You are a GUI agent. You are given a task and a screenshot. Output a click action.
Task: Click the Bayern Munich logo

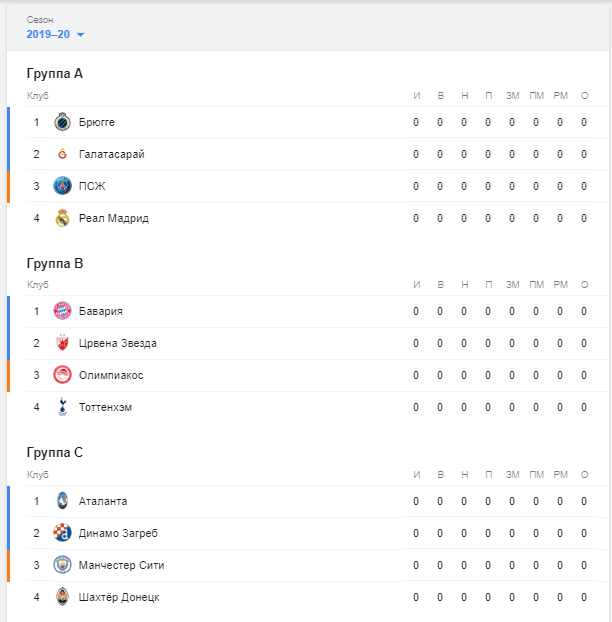(x=62, y=311)
